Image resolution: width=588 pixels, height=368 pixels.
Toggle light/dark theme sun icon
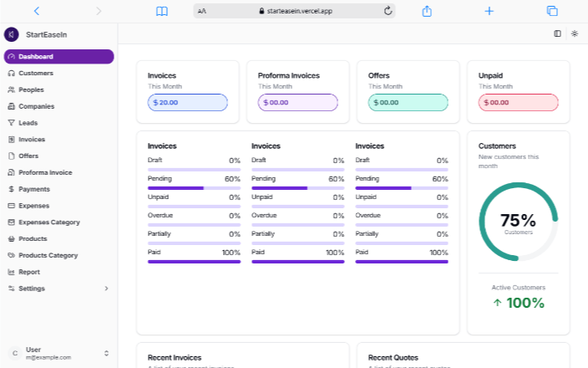(x=574, y=33)
